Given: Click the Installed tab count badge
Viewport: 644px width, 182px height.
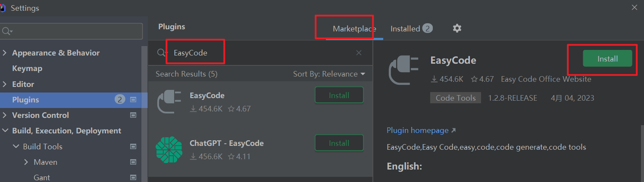Looking at the screenshot, I should pos(427,28).
